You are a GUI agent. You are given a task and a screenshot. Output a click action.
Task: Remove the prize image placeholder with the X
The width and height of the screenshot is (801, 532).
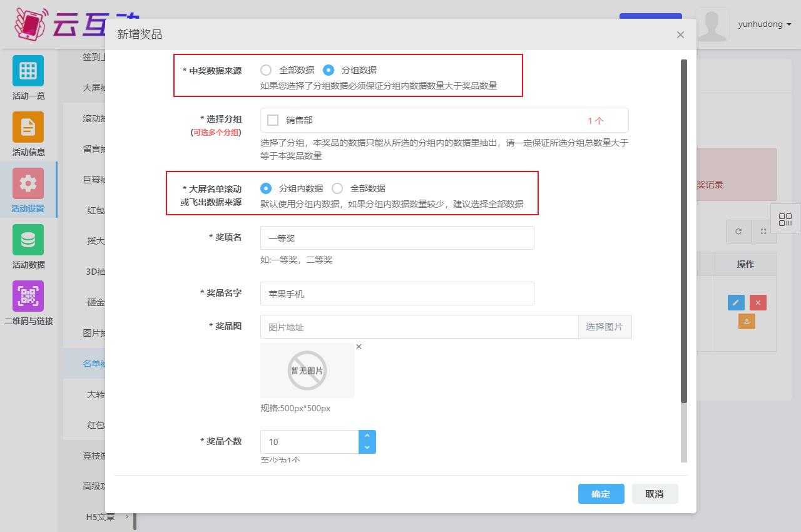click(x=359, y=347)
